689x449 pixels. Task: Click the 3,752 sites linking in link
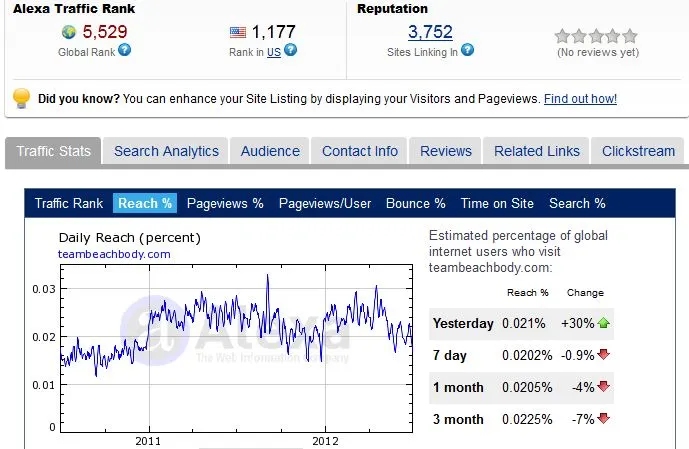(x=430, y=32)
